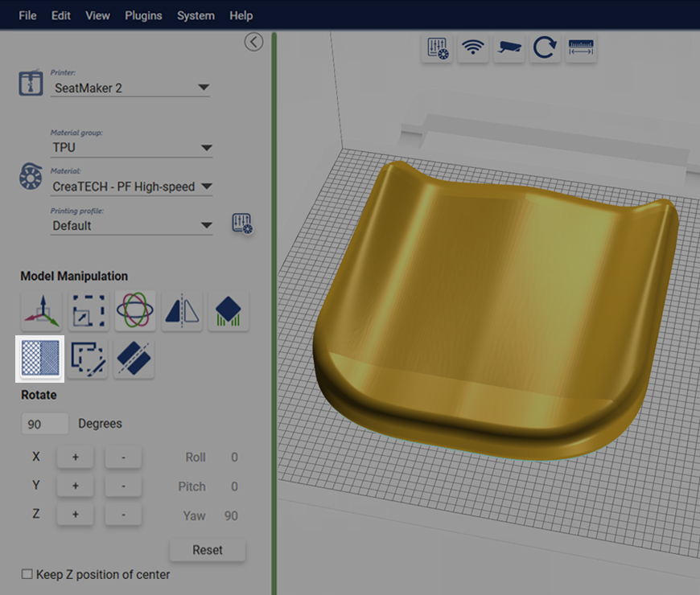Click the lay flat on bed tool

(229, 311)
